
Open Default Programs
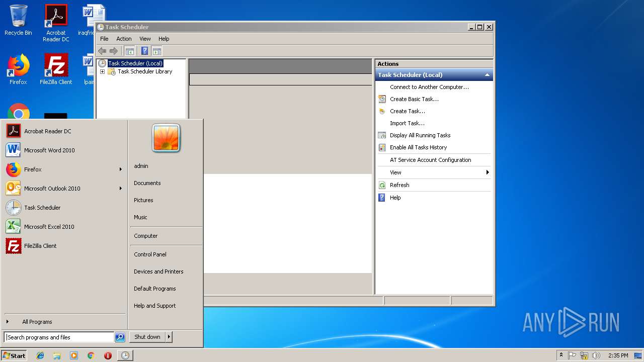click(155, 289)
